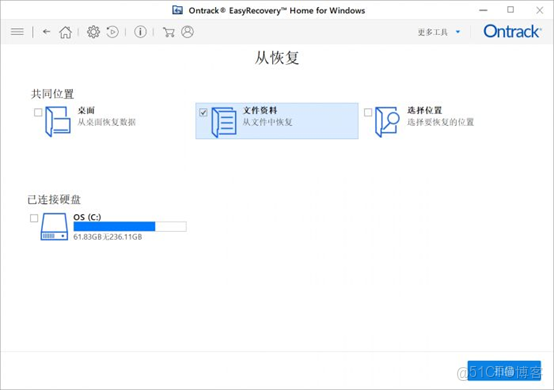Screen dimensions: 554x390
Task: Click the 选择要恢复的位置 text
Action: tap(440, 122)
